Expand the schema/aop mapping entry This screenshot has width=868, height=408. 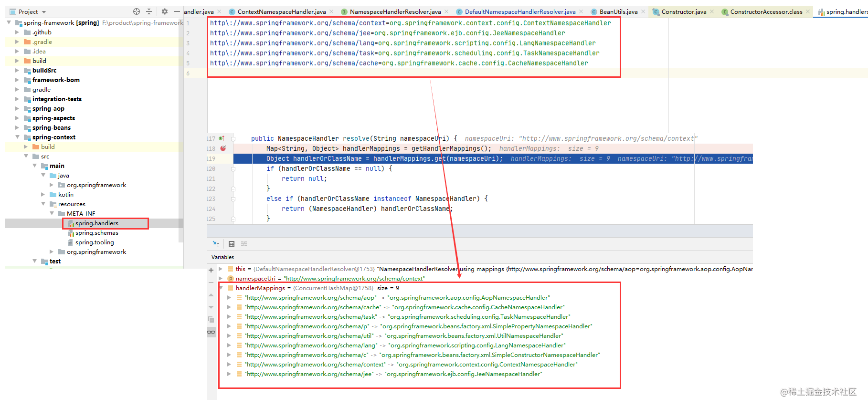(x=229, y=297)
